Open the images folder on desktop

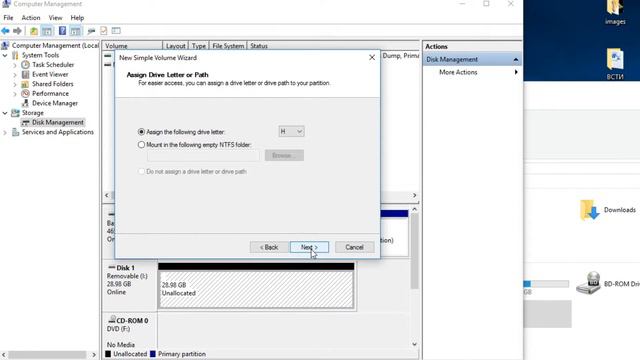click(x=615, y=8)
